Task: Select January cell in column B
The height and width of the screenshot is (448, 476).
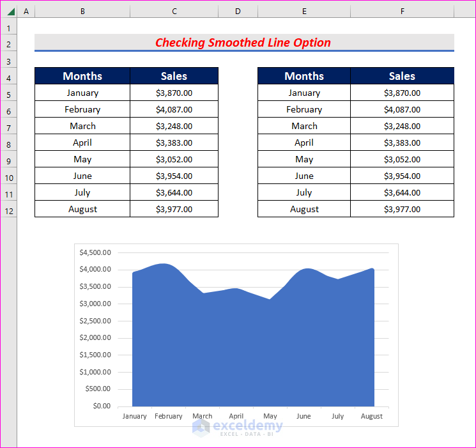Action: coord(82,93)
